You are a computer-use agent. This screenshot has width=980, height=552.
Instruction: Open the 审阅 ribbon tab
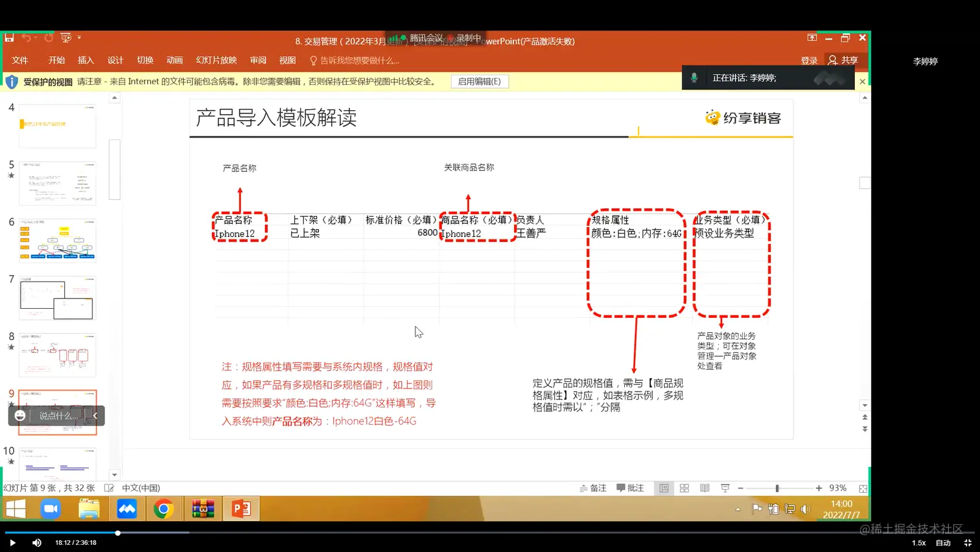click(x=258, y=60)
